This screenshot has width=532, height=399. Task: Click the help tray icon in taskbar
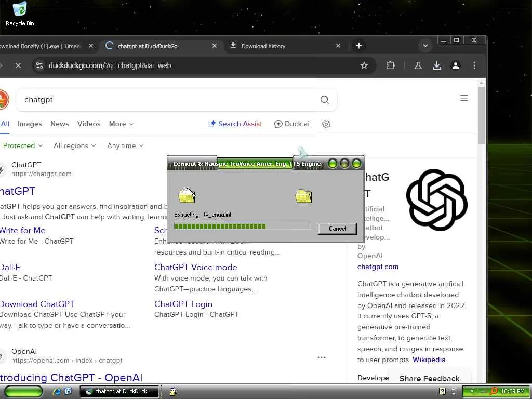click(442, 391)
